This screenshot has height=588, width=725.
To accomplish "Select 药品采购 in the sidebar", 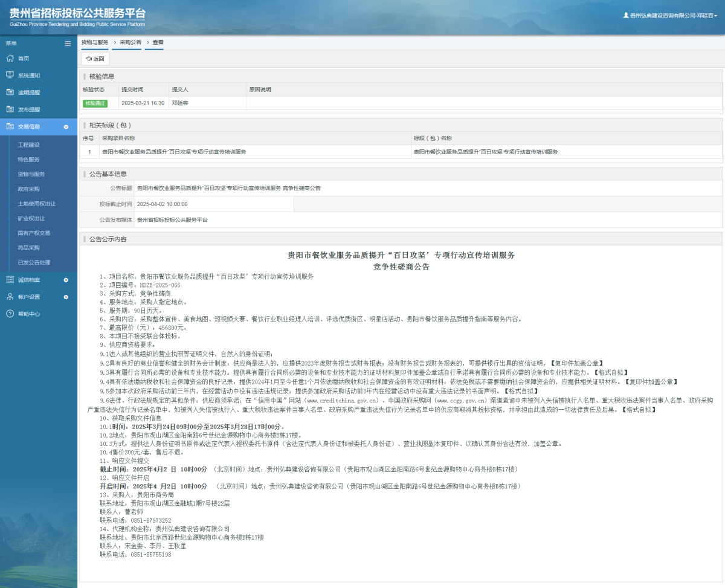I will [x=28, y=248].
